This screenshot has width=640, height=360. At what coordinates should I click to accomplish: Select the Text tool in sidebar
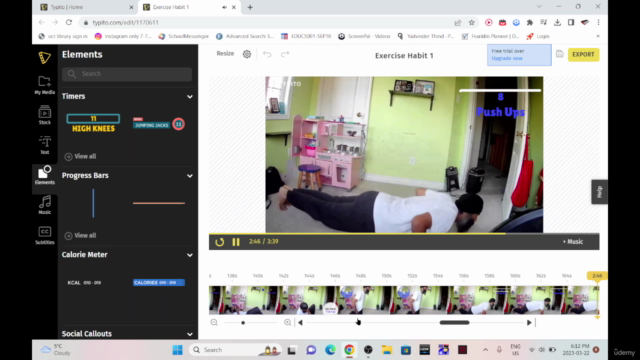44,145
